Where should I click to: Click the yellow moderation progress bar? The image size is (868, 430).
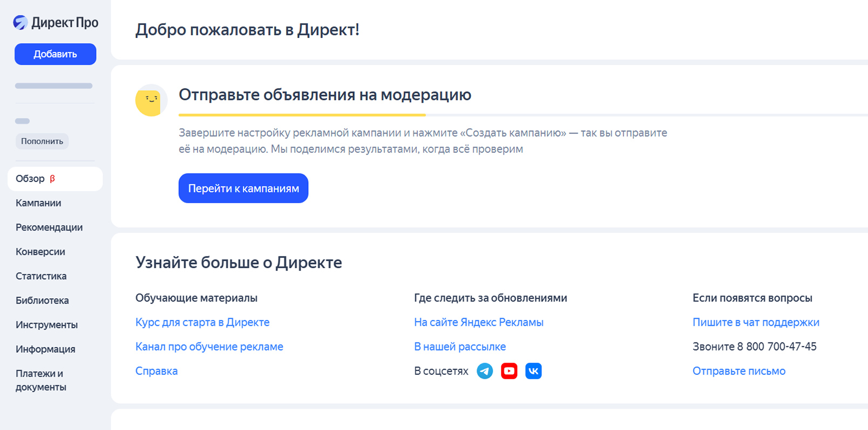[302, 115]
